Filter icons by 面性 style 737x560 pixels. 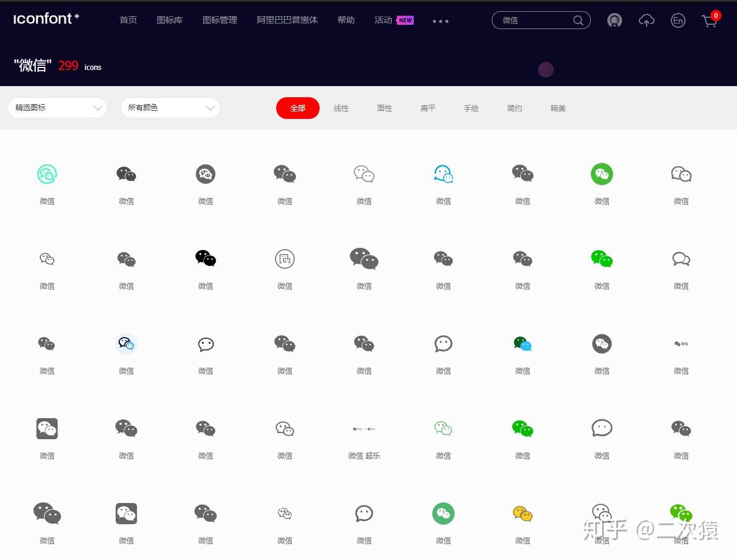click(x=385, y=108)
